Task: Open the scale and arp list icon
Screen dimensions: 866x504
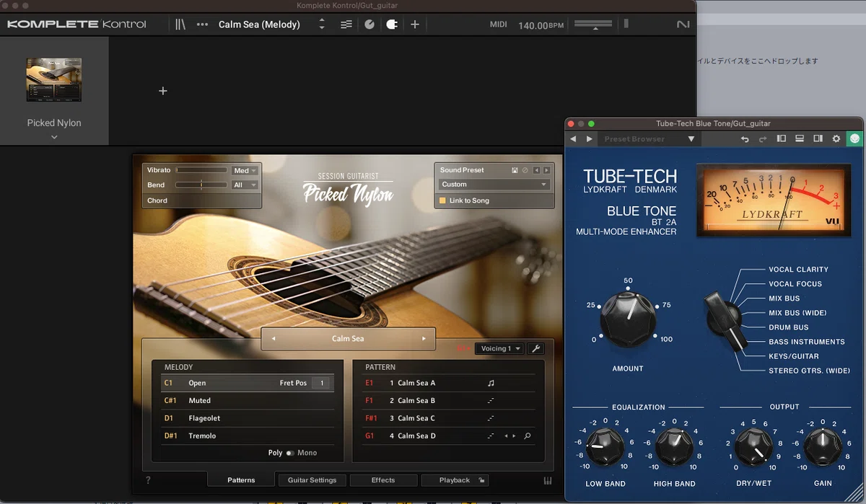Action: 346,25
